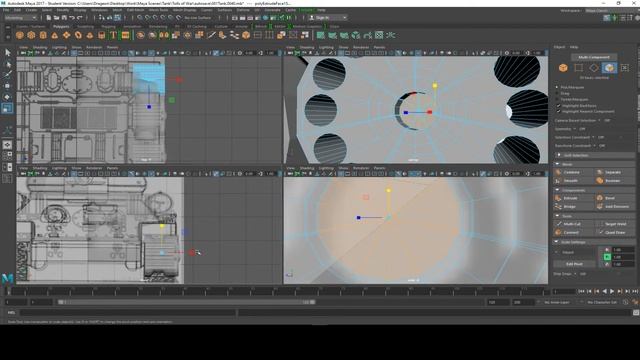Screen dimensions: 640x360
Task: Click the play forward button
Action: pos(612,291)
